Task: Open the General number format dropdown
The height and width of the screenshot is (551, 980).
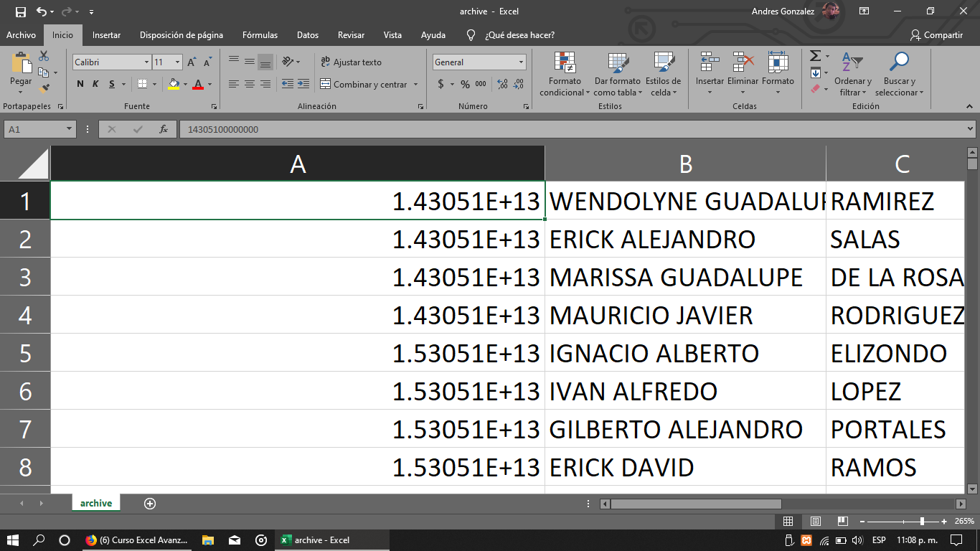Action: pos(521,62)
